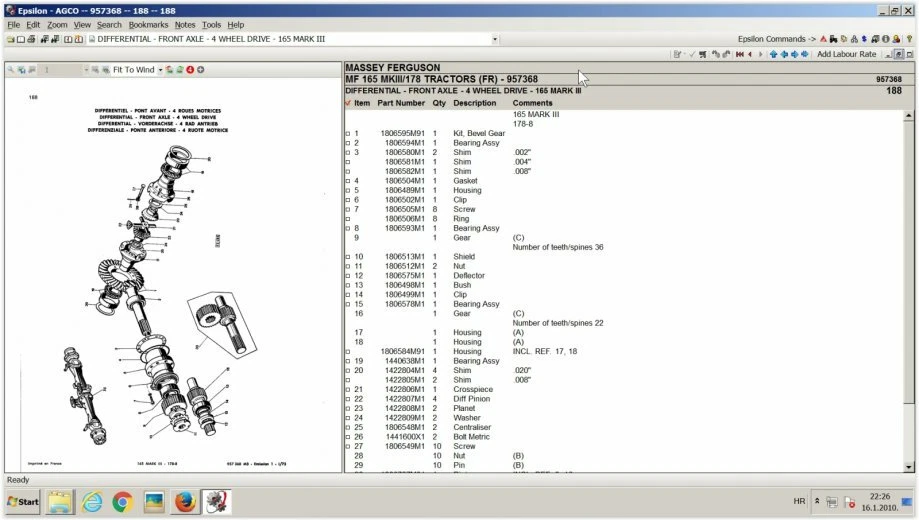Click the Add Labour Rate button
Viewport: 919px width, 520px height.
tap(846, 54)
